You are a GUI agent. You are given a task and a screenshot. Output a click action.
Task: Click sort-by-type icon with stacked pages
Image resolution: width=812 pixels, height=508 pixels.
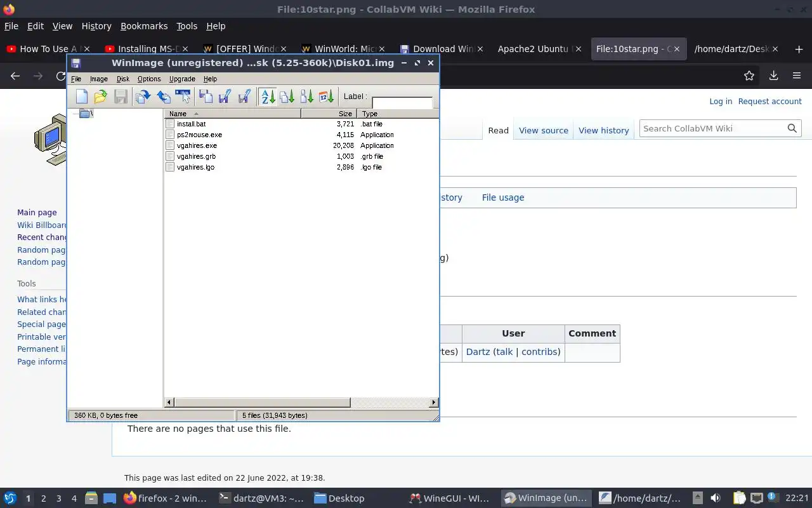(287, 97)
